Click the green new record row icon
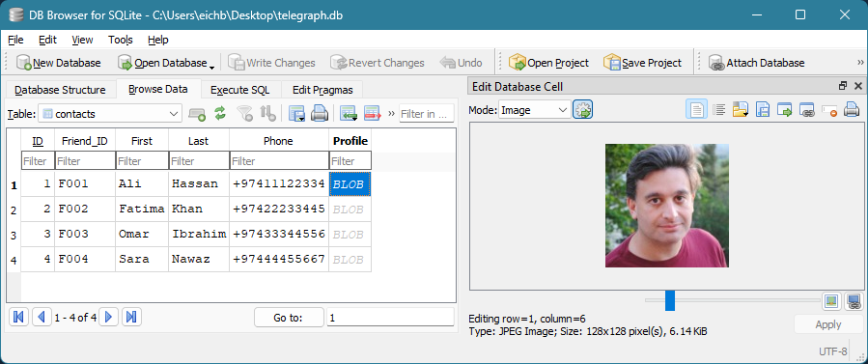Screen dimensions: 868x364 (x=349, y=114)
